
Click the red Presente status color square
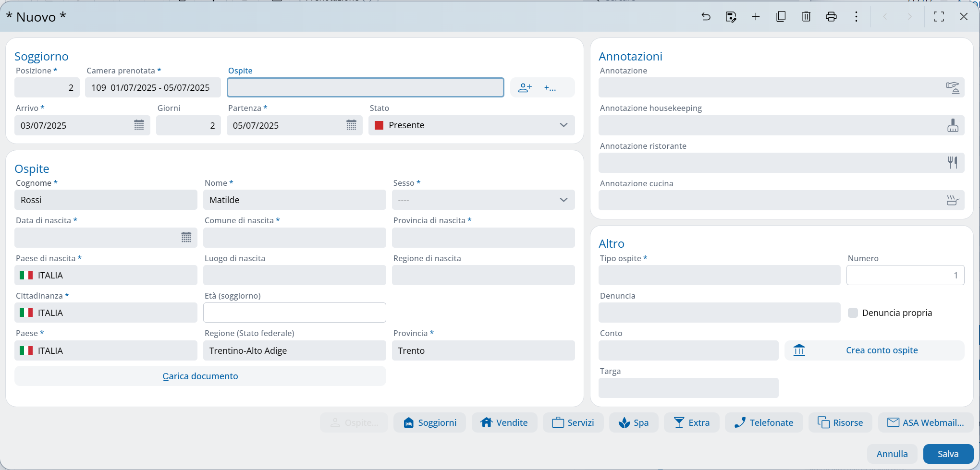(379, 125)
